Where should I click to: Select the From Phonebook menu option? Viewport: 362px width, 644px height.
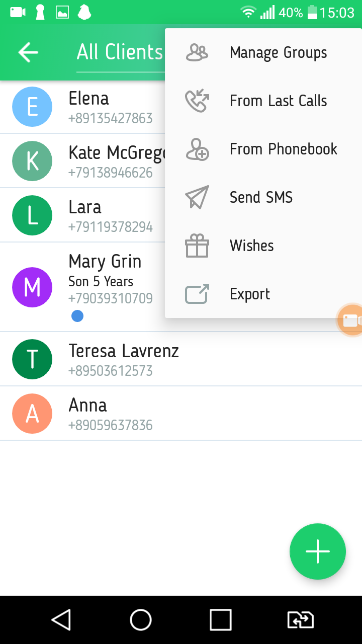pos(283,149)
